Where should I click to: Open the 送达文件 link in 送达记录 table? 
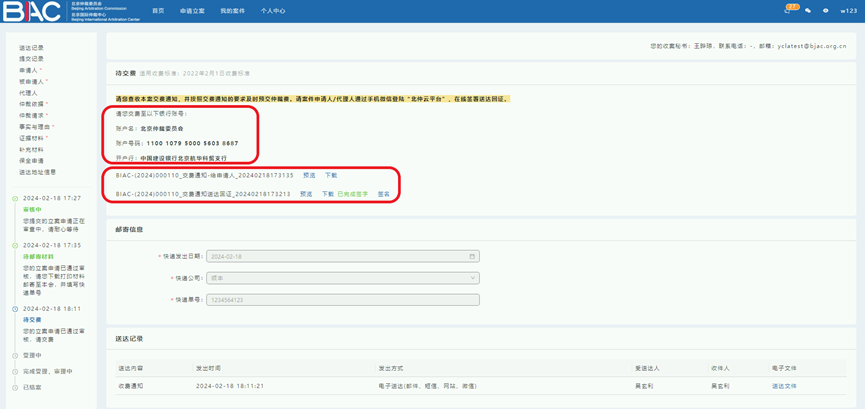(784, 385)
